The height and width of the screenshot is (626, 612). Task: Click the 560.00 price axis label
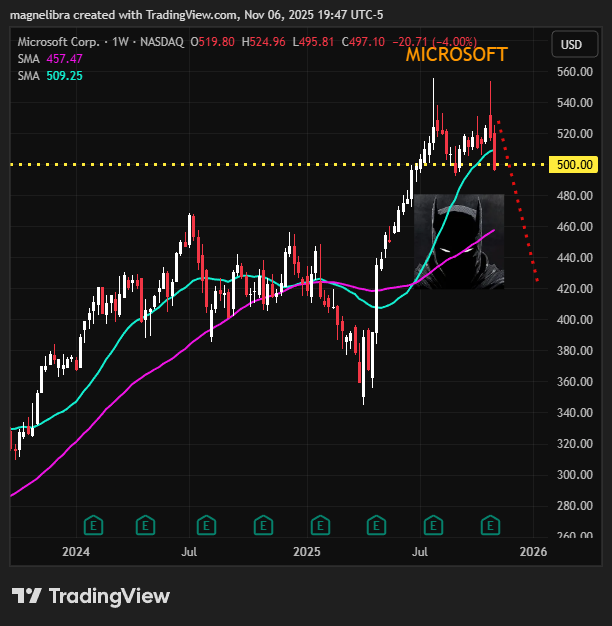click(x=574, y=72)
